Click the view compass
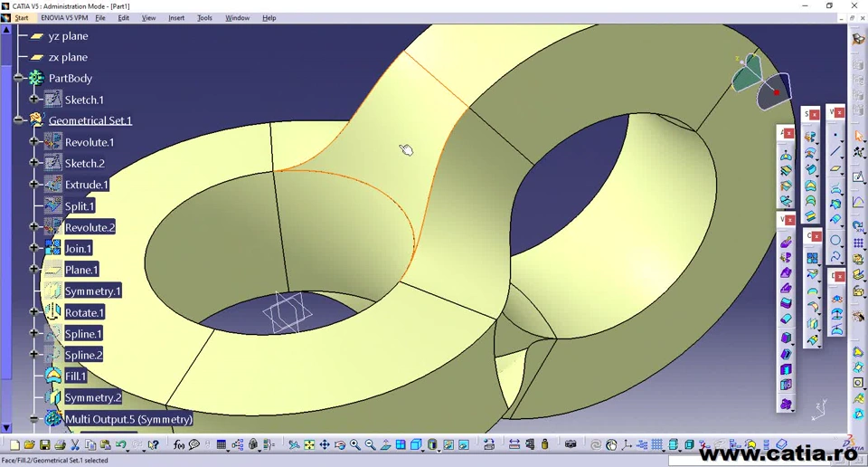The width and height of the screenshot is (868, 467). coord(761,81)
